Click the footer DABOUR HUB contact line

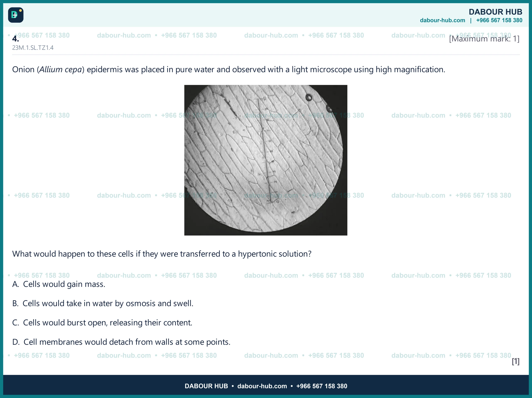[x=266, y=386]
